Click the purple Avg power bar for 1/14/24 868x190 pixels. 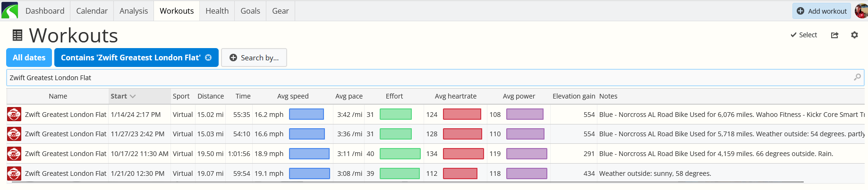(525, 115)
